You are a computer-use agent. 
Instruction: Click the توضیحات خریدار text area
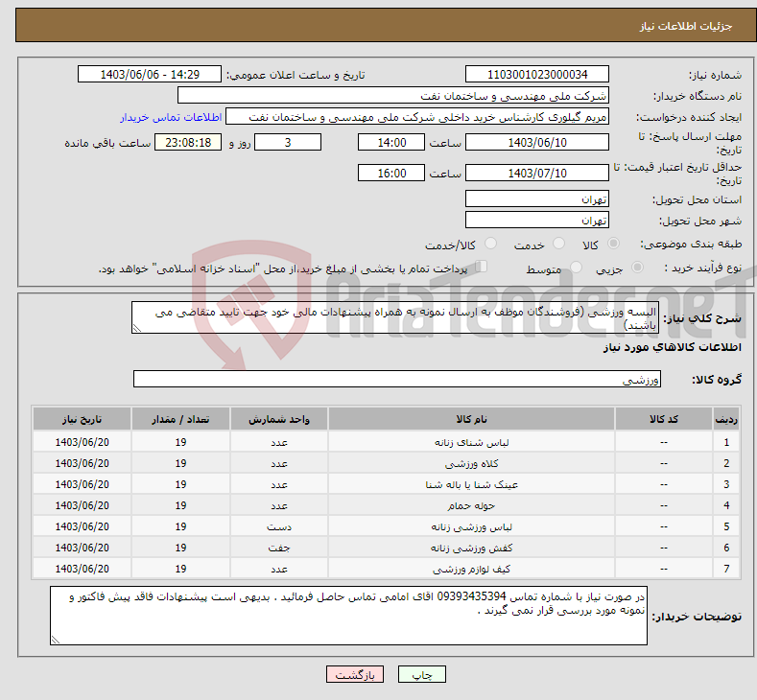point(348,616)
